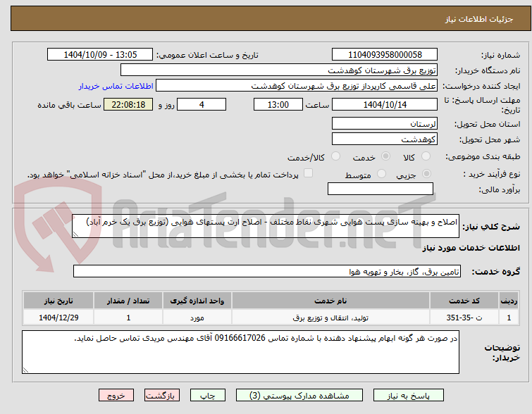Click the ردیف column header
The height and width of the screenshot is (414, 532).
(x=509, y=301)
